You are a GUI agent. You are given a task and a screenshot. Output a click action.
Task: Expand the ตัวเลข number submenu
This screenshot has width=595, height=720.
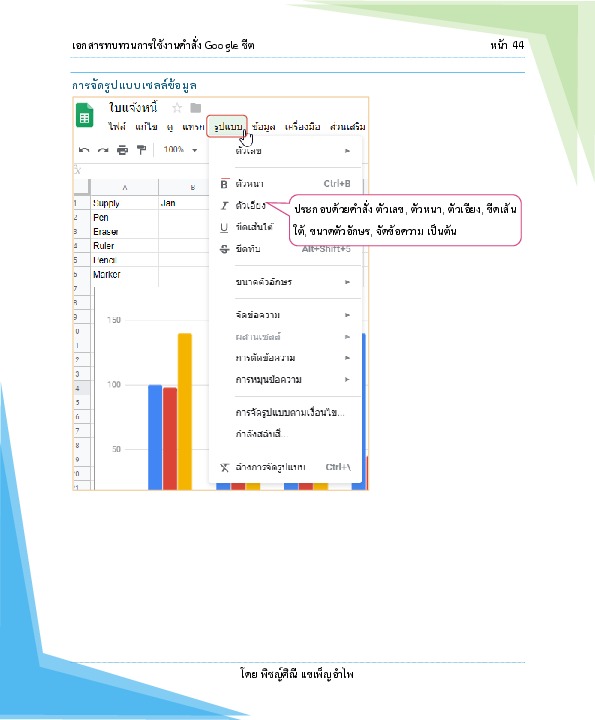[x=286, y=151]
